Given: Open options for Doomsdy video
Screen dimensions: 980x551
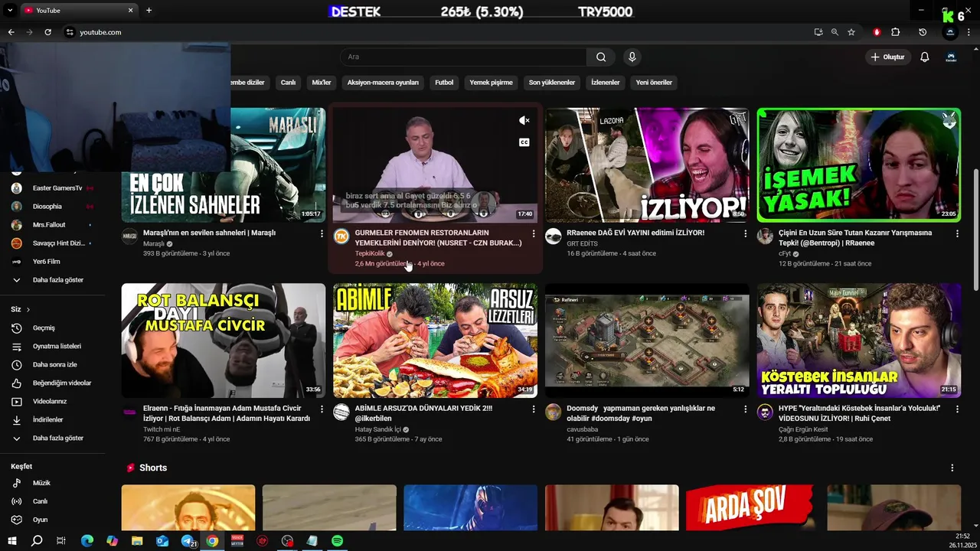Looking at the screenshot, I should click(745, 409).
